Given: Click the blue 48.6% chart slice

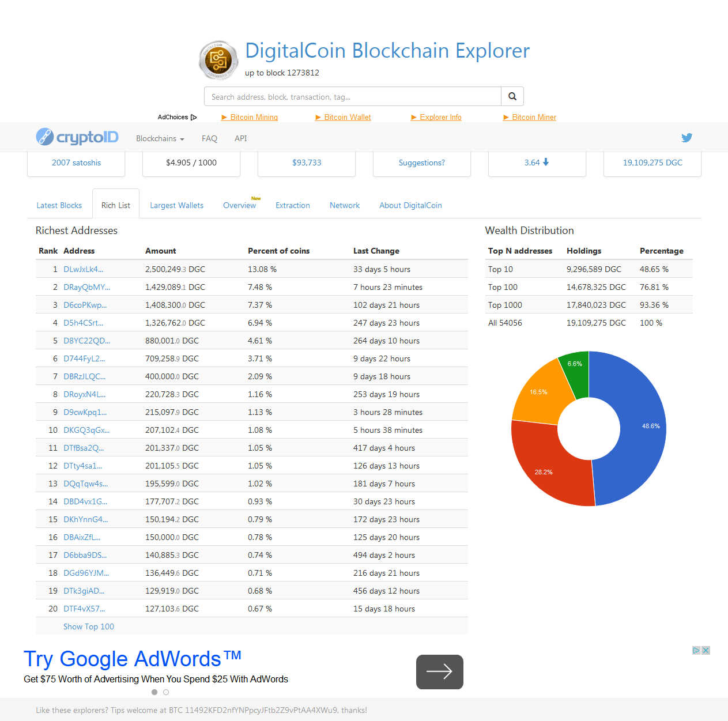Looking at the screenshot, I should coord(643,426).
